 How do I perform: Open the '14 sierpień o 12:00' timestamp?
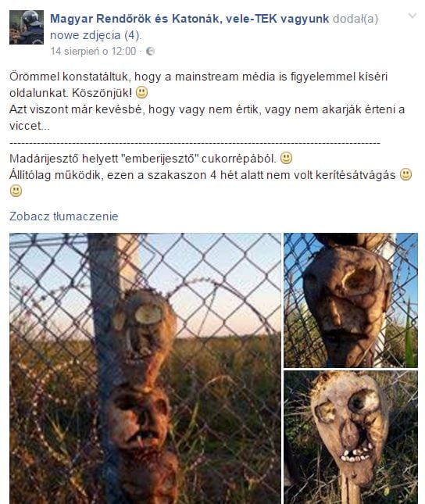coord(93,52)
